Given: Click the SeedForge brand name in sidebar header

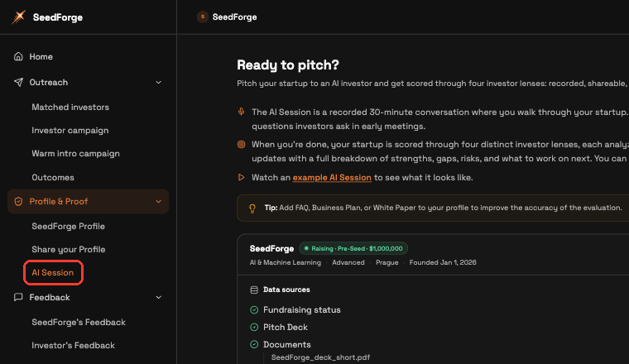Looking at the screenshot, I should point(58,17).
